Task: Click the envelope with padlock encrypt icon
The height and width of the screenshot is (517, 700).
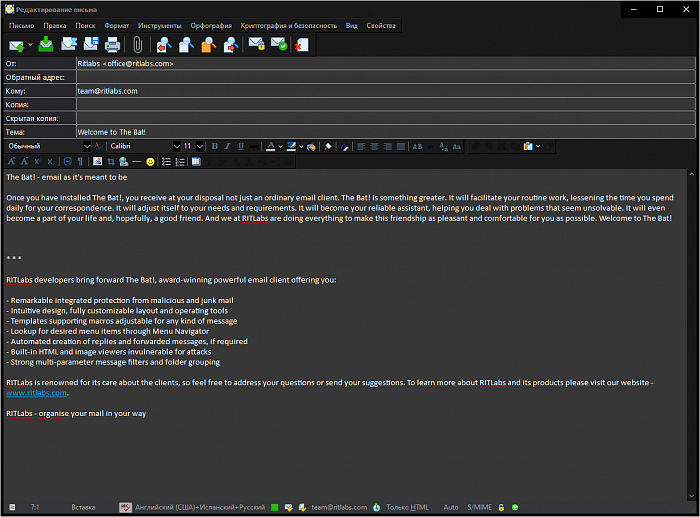Action: [257, 44]
